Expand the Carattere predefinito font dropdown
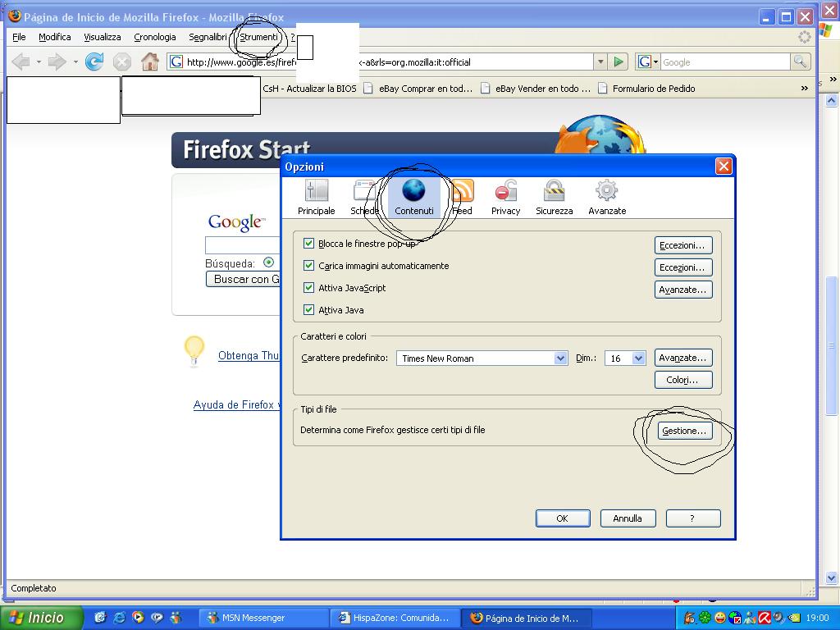840x630 pixels. pyautogui.click(x=560, y=358)
